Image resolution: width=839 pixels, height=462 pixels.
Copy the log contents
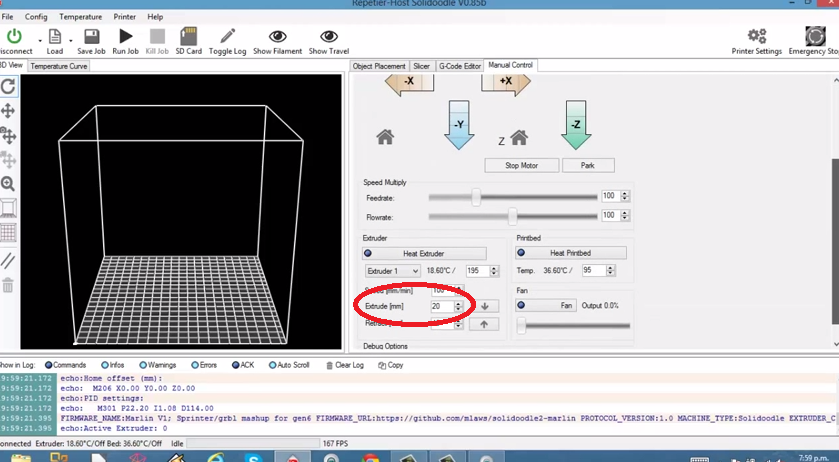(x=391, y=365)
